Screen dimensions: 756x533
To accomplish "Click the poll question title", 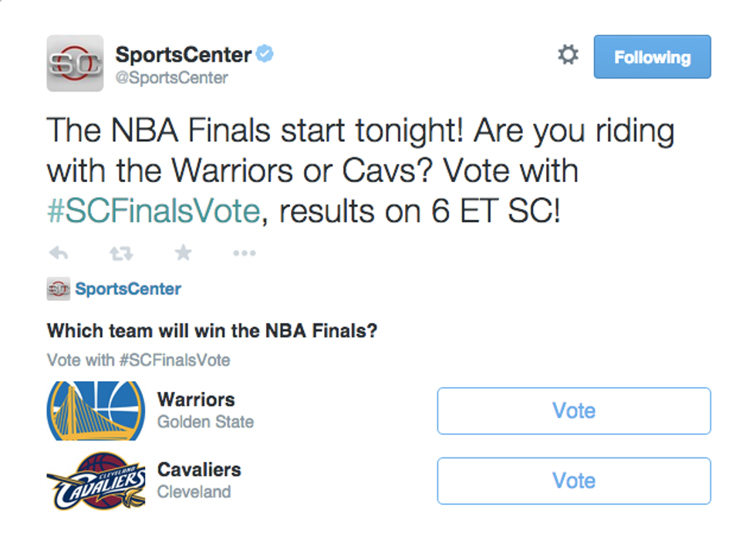I will [x=212, y=332].
